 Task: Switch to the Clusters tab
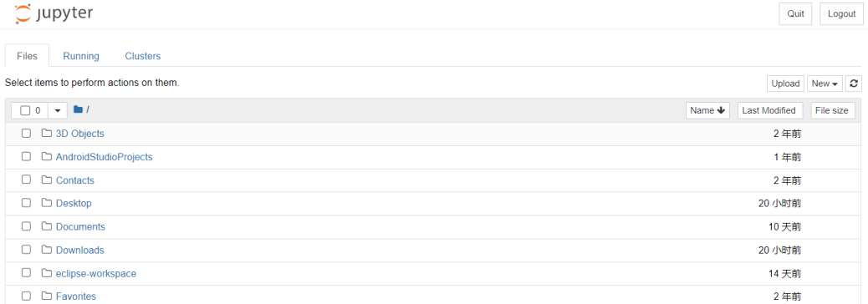point(143,56)
